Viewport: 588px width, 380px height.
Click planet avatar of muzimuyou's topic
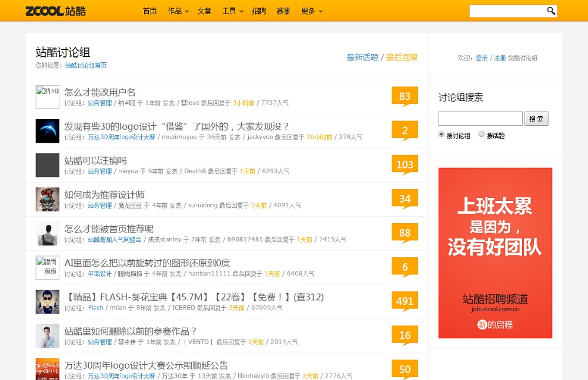tap(47, 131)
